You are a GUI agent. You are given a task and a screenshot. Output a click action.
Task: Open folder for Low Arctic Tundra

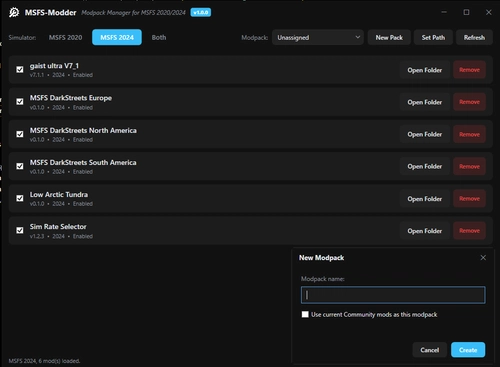coord(425,199)
